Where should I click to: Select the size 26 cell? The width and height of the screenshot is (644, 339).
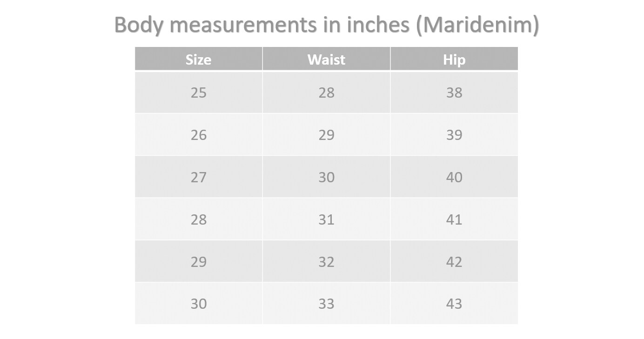point(199,135)
